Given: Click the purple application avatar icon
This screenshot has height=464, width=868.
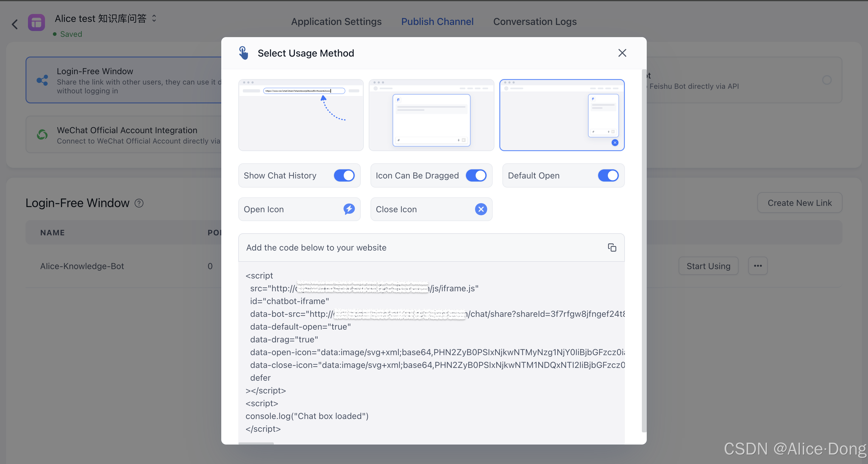Looking at the screenshot, I should (x=36, y=23).
